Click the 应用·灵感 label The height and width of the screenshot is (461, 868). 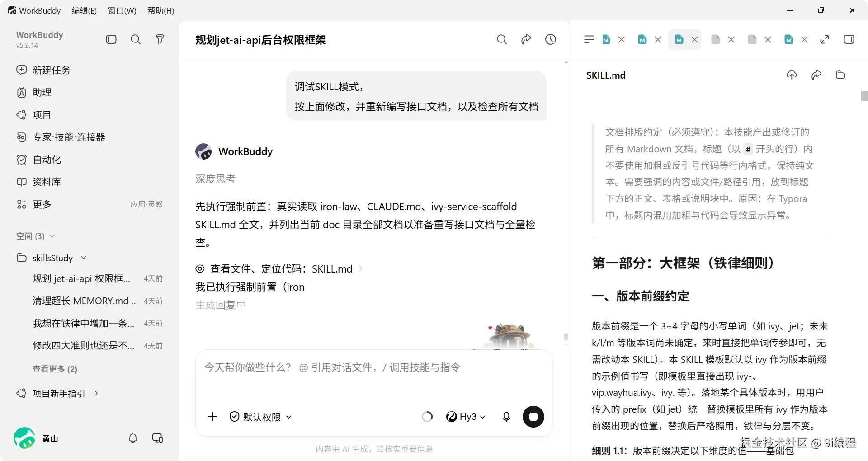pos(146,204)
